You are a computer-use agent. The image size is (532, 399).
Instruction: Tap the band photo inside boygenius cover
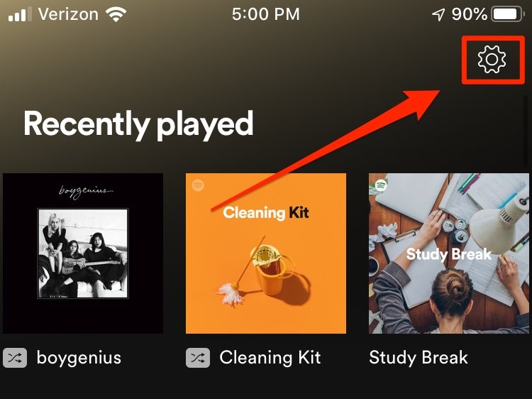(x=83, y=253)
